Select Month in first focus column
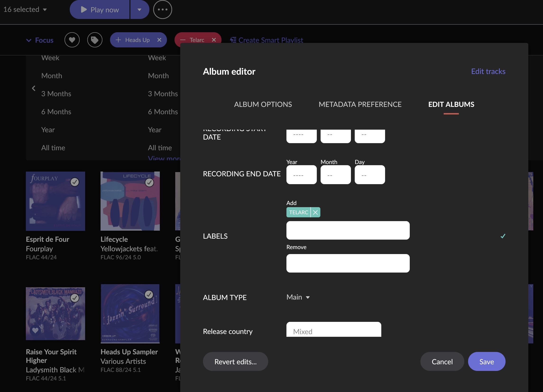 pyautogui.click(x=52, y=76)
